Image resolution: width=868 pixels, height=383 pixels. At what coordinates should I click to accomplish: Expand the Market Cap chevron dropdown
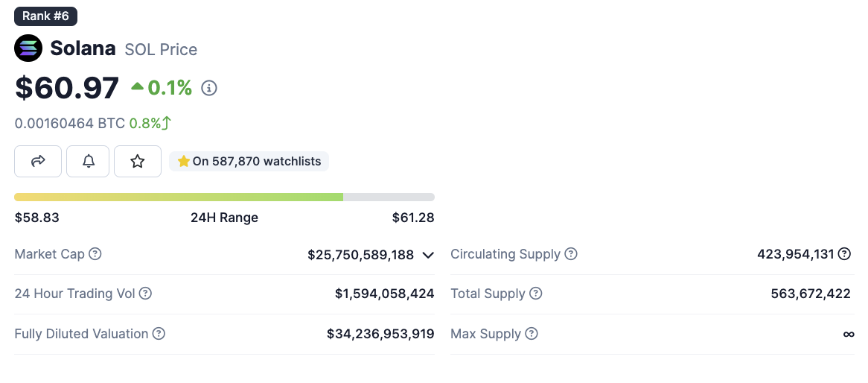coord(428,255)
